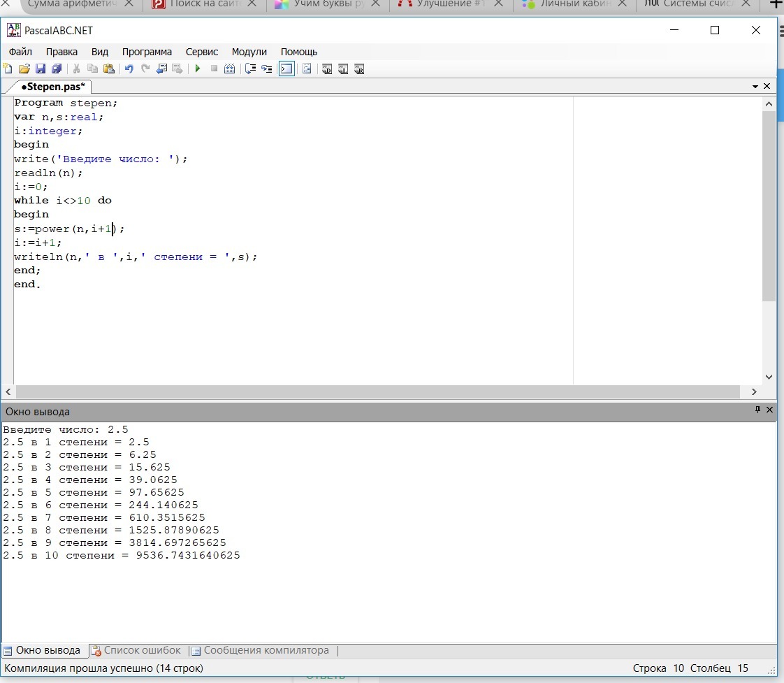Screen dimensions: 784x683
Task: Run the program with the green play icon
Action: [x=198, y=69]
